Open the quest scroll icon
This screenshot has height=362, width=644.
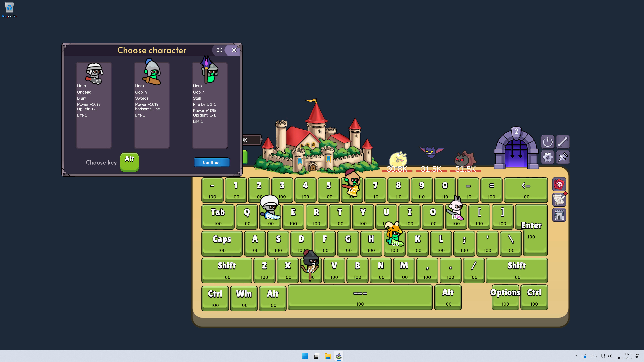[x=559, y=199]
